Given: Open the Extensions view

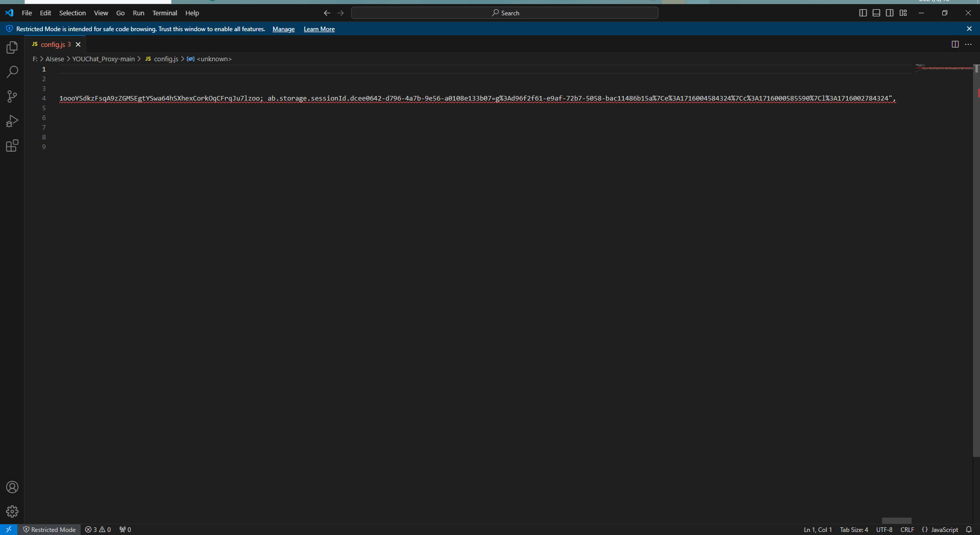Looking at the screenshot, I should (x=12, y=146).
